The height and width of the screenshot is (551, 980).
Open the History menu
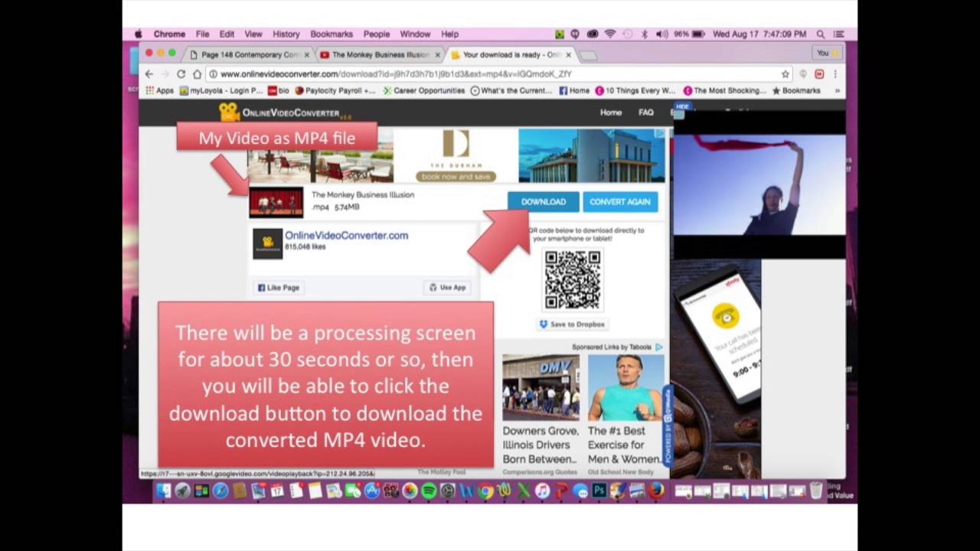(x=286, y=34)
